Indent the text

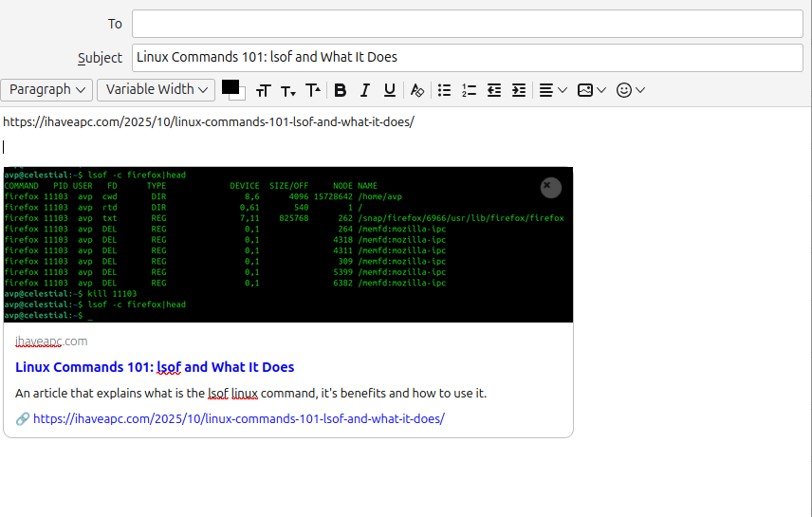(518, 90)
